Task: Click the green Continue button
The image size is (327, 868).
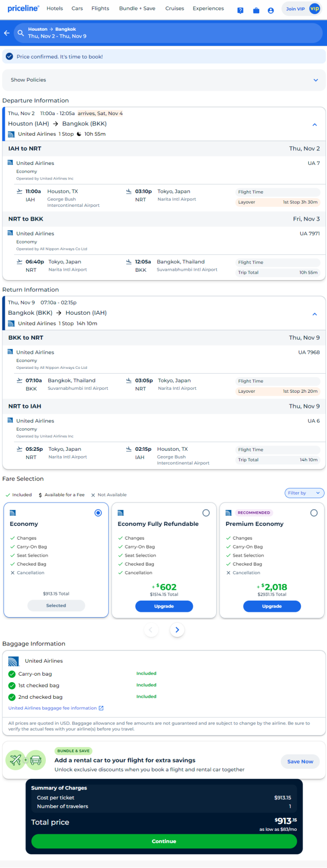Action: pyautogui.click(x=164, y=841)
